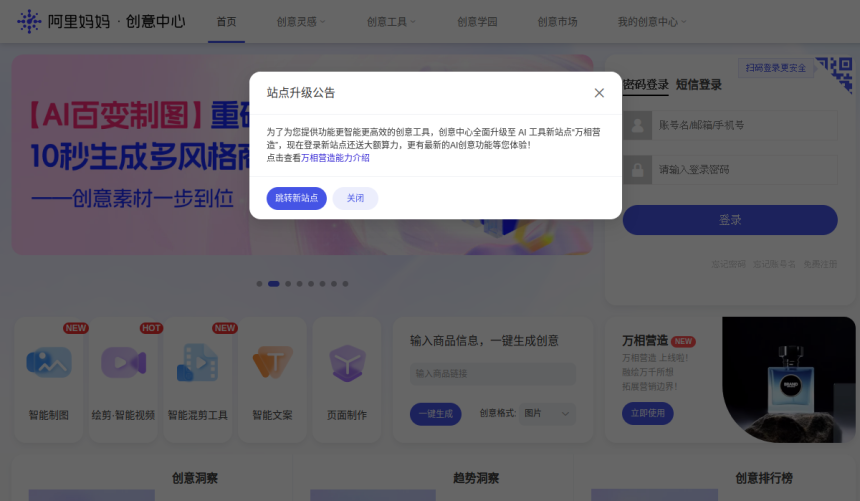Click the 关闭 button in the dialog
The height and width of the screenshot is (501, 860).
point(355,198)
